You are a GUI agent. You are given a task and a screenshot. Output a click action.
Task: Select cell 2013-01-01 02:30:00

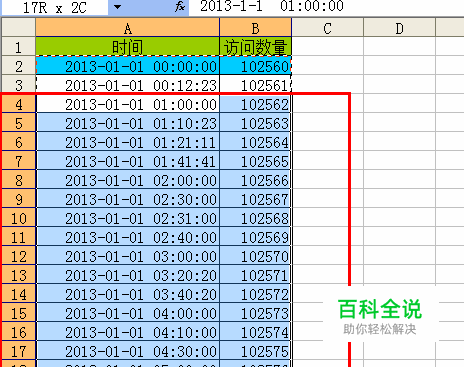click(x=128, y=199)
